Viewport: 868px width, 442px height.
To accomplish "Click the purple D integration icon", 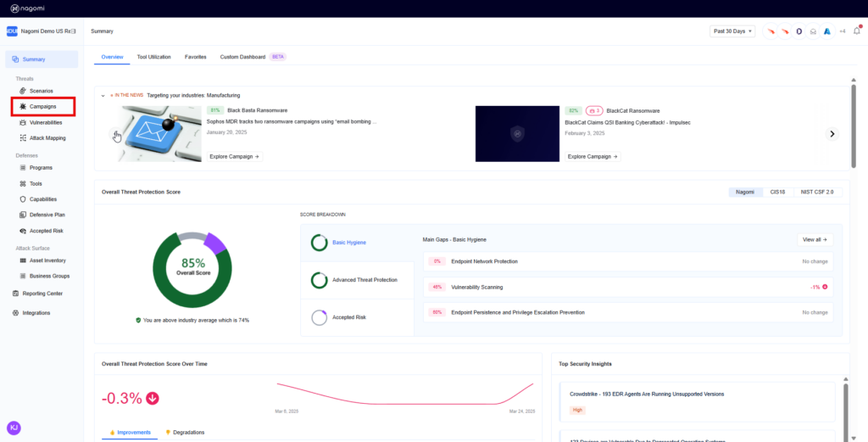I will [798, 31].
